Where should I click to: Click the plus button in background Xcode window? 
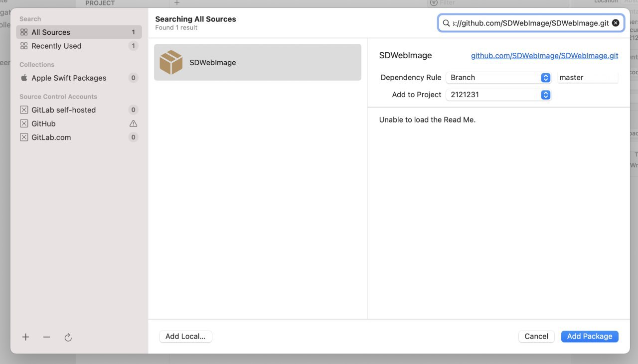[176, 3]
